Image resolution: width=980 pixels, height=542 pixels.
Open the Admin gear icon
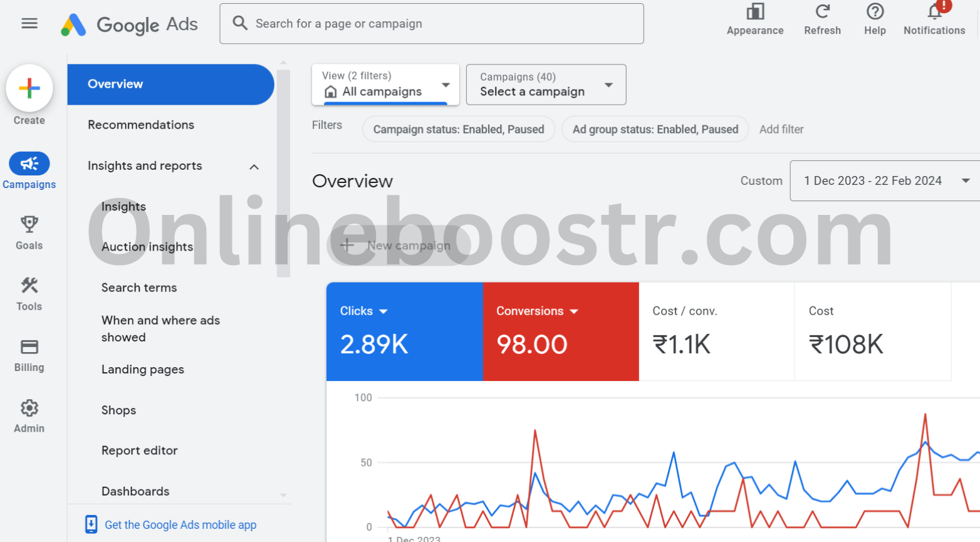click(29, 409)
